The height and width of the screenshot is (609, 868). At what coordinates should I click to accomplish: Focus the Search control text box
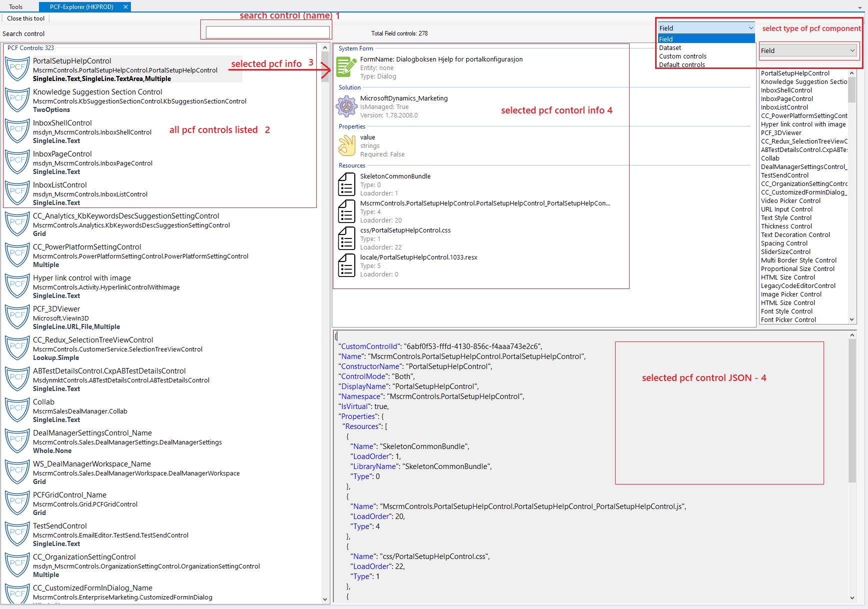(x=267, y=32)
